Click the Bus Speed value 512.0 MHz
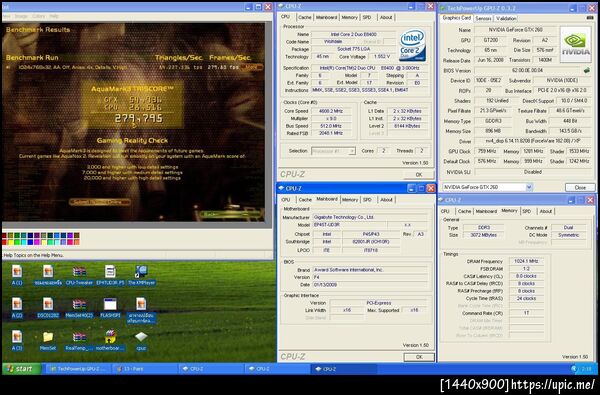The width and height of the screenshot is (600, 395). click(x=331, y=126)
